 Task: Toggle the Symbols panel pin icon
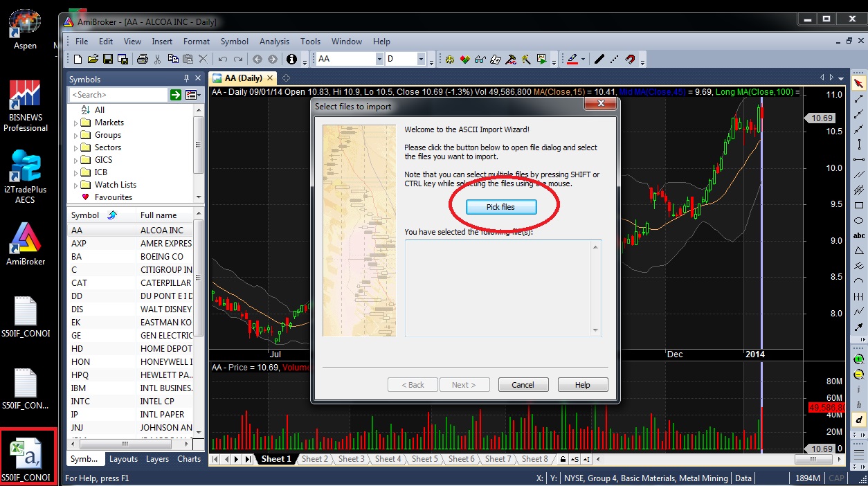[186, 78]
